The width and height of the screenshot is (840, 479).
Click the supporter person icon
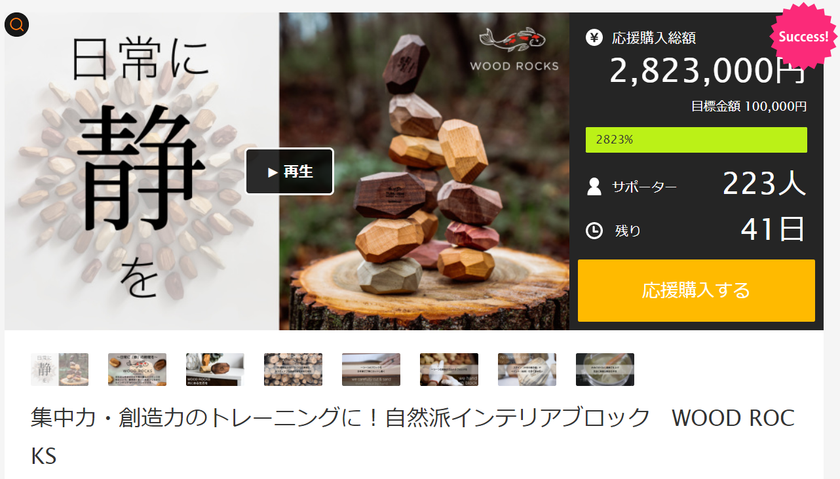[594, 186]
